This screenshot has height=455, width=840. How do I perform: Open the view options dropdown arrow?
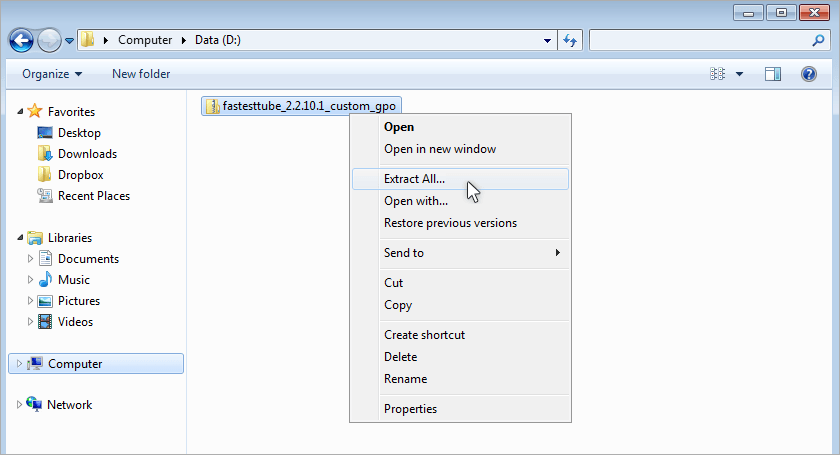[740, 74]
